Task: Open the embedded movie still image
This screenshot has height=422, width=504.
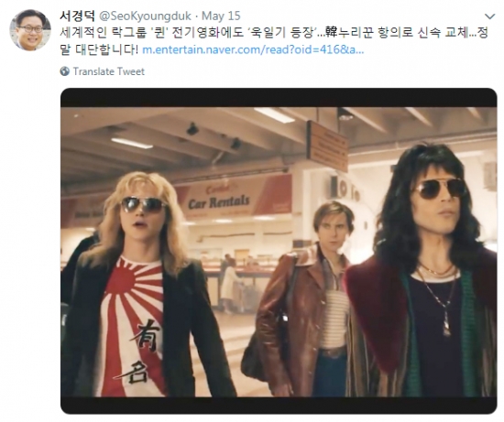Action: [x=279, y=251]
